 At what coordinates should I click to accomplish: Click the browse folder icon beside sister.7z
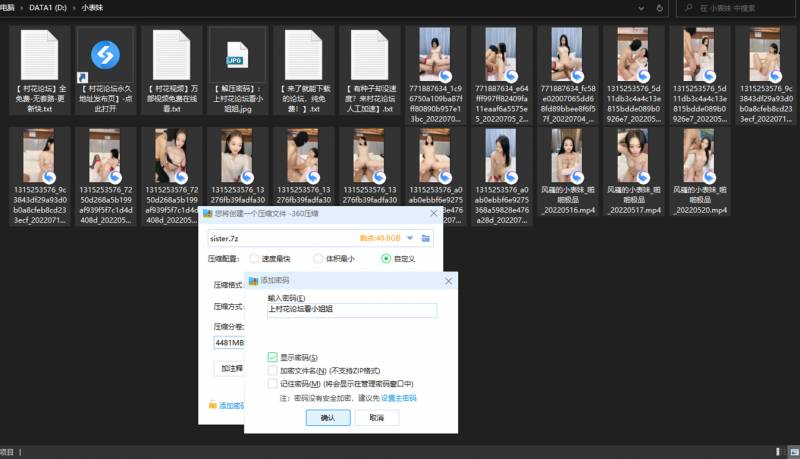(427, 238)
